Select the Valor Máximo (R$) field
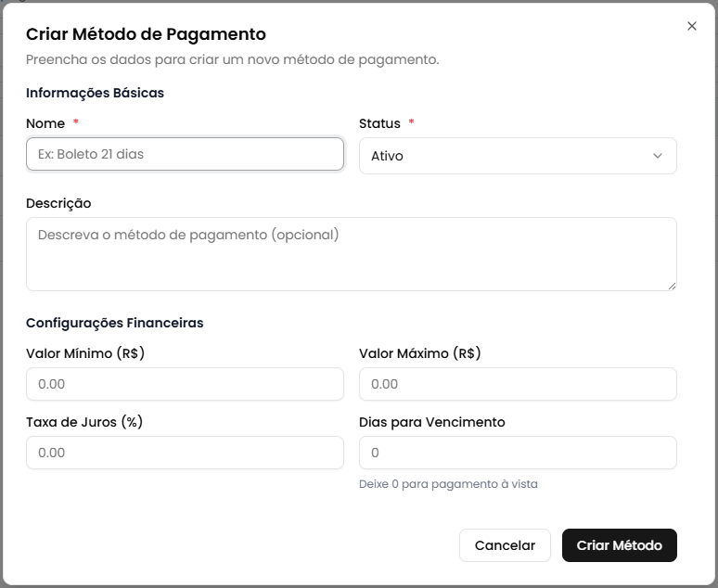 pyautogui.click(x=517, y=384)
